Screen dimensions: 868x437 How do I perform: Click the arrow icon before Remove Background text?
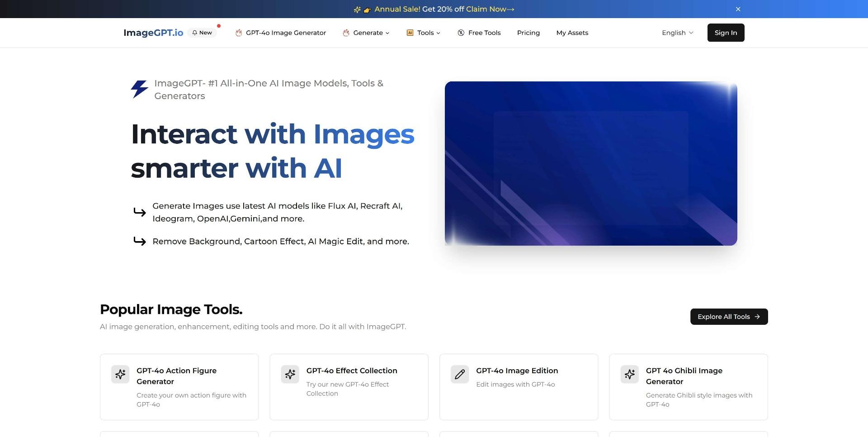[x=140, y=241]
